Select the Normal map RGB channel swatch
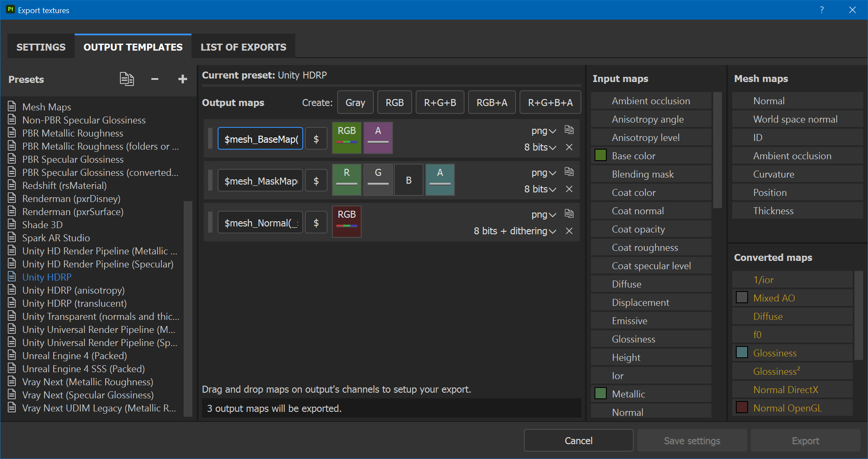The width and height of the screenshot is (868, 459). (x=347, y=222)
